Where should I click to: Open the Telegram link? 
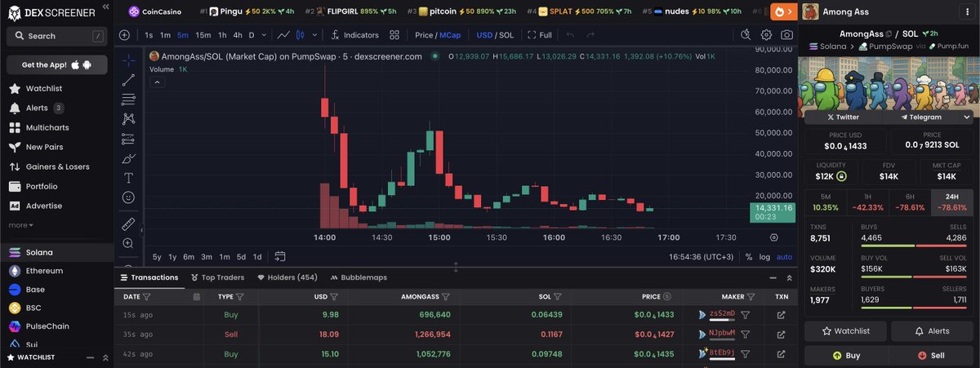(x=921, y=117)
